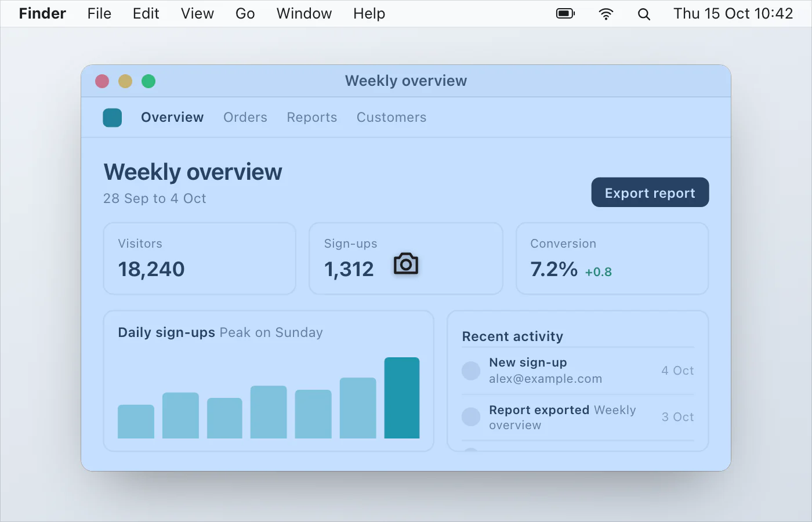Select the Conversion 7.2% card
Viewport: 812px width, 522px height.
612,259
